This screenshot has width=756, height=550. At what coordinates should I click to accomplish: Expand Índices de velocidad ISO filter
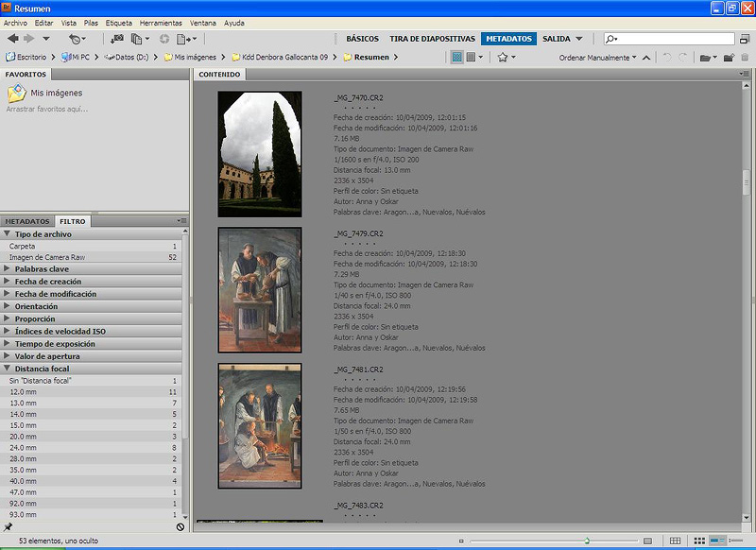point(7,331)
